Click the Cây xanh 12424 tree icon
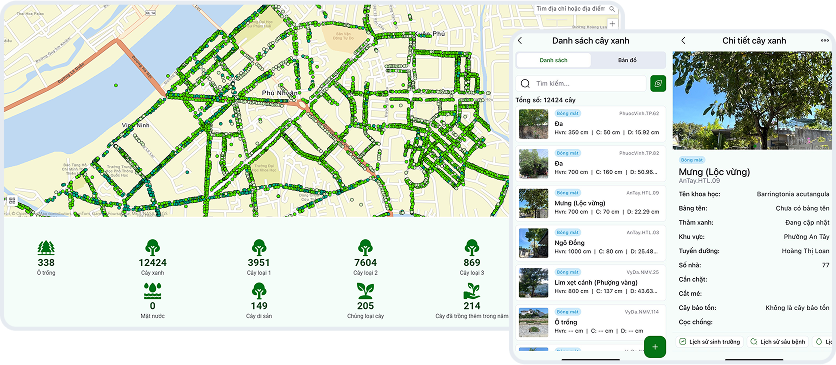This screenshot has height=365, width=836. pos(152,247)
